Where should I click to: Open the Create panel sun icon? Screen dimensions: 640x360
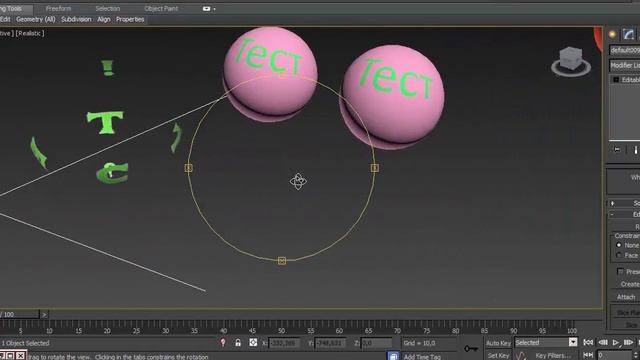click(x=612, y=35)
